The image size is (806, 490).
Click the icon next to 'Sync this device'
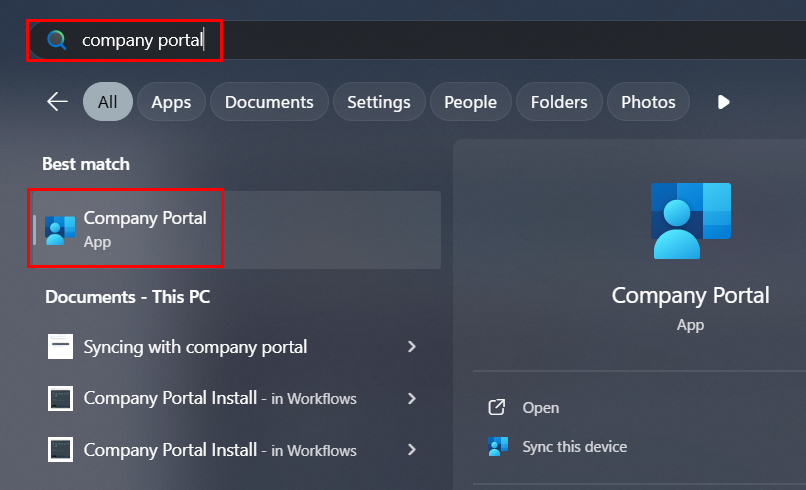pos(498,446)
